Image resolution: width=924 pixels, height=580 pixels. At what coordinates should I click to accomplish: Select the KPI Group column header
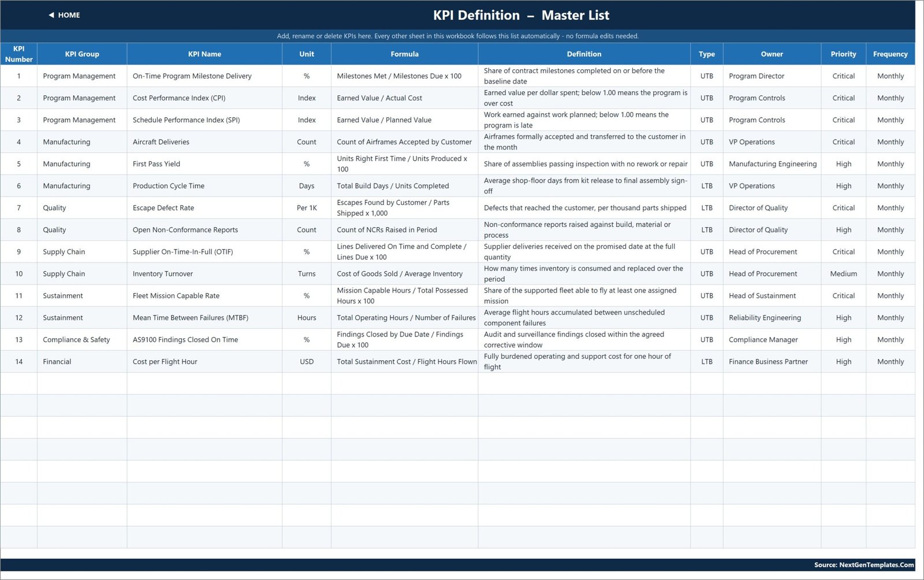(x=82, y=54)
